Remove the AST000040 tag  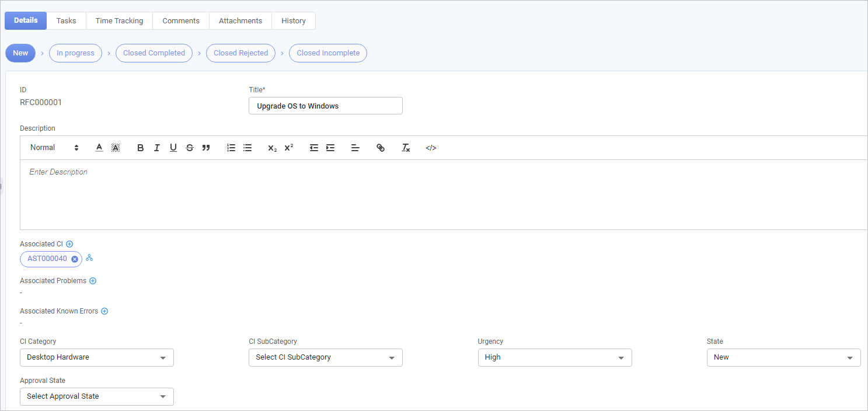75,259
